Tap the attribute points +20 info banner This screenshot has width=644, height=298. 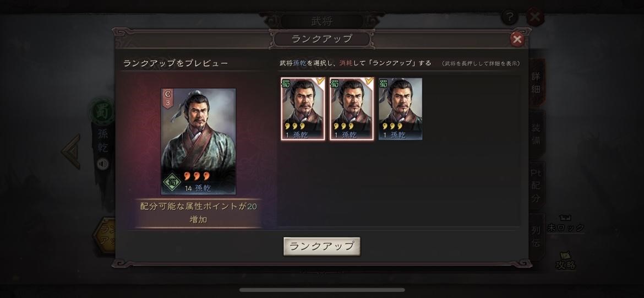[198, 213]
